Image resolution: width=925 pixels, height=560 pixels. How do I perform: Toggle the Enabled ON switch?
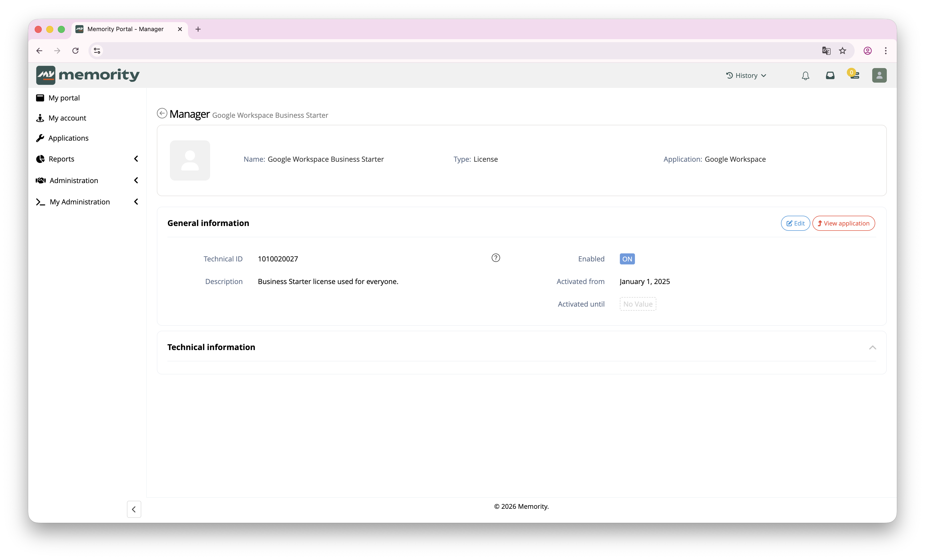coord(627,259)
